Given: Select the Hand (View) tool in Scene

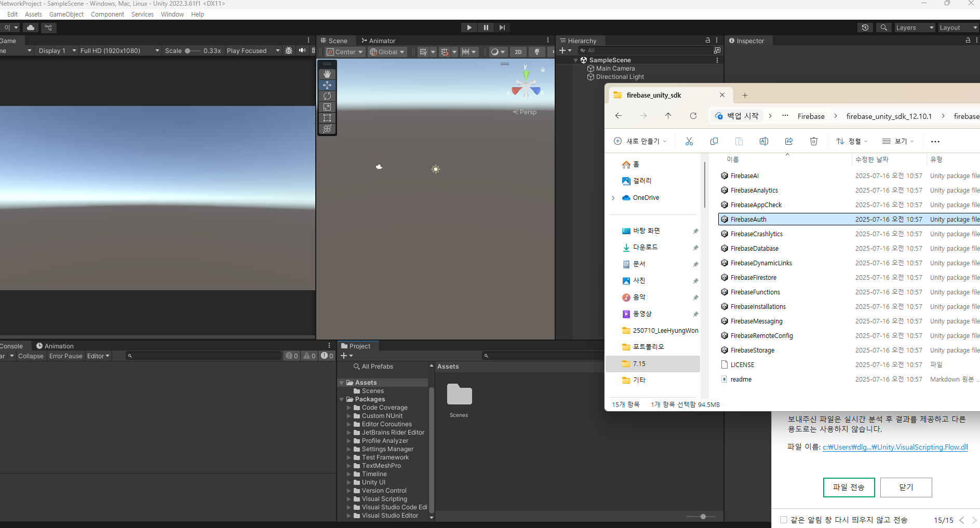Looking at the screenshot, I should tap(327, 74).
